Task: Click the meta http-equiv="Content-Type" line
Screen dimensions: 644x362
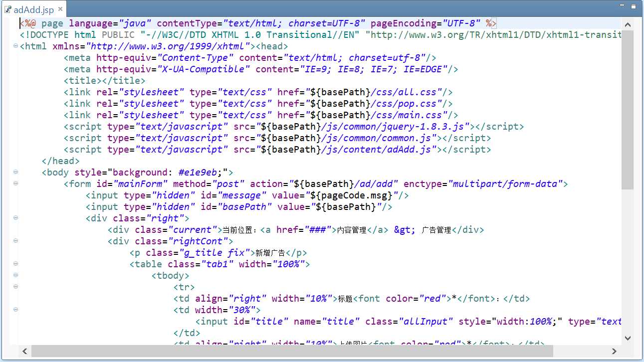Action: [x=250, y=58]
